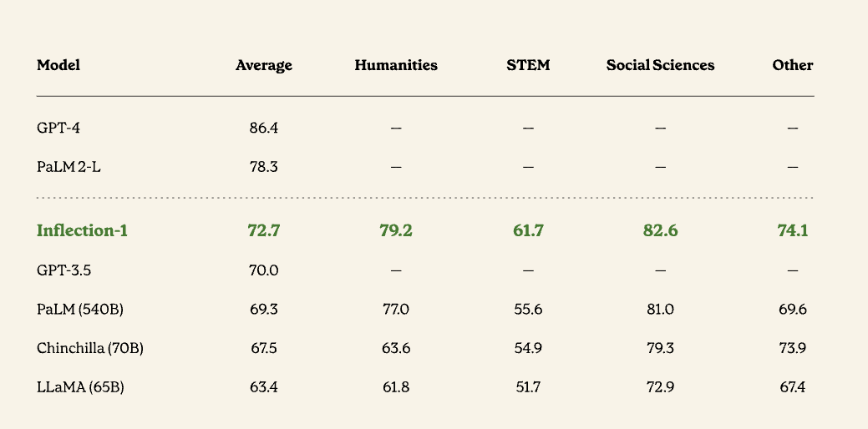This screenshot has width=868, height=429.
Task: Click GPT-4's average score 86.4
Action: point(264,128)
